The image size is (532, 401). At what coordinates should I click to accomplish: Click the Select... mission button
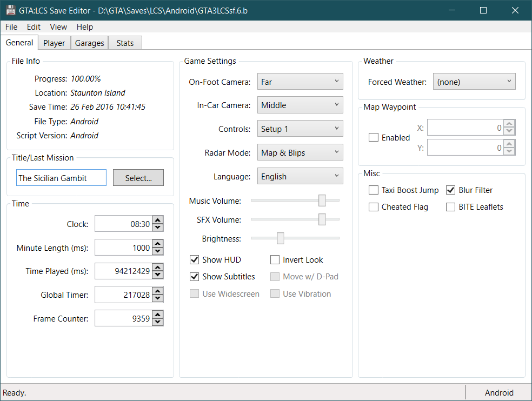(138, 178)
